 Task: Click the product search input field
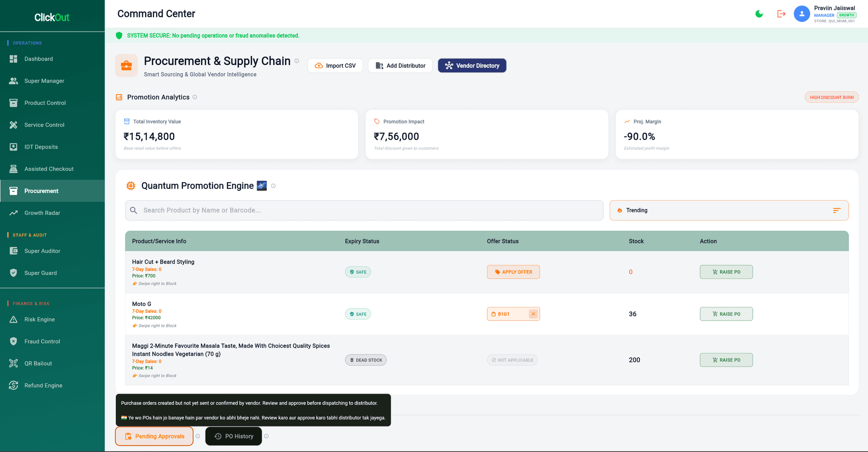(364, 210)
